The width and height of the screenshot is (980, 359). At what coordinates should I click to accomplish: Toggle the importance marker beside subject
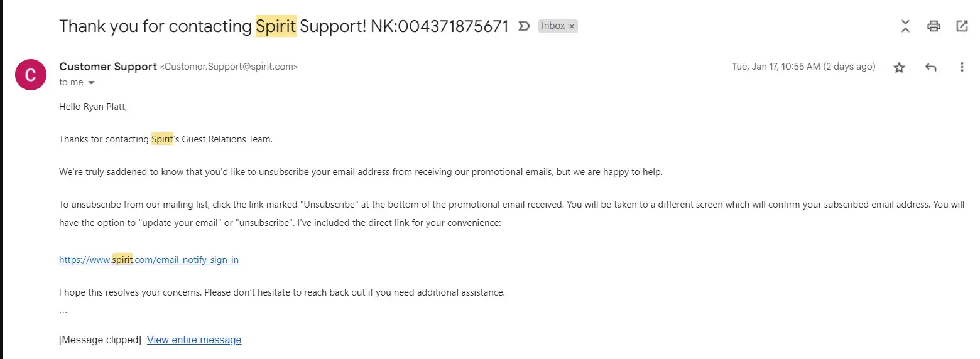tap(524, 26)
